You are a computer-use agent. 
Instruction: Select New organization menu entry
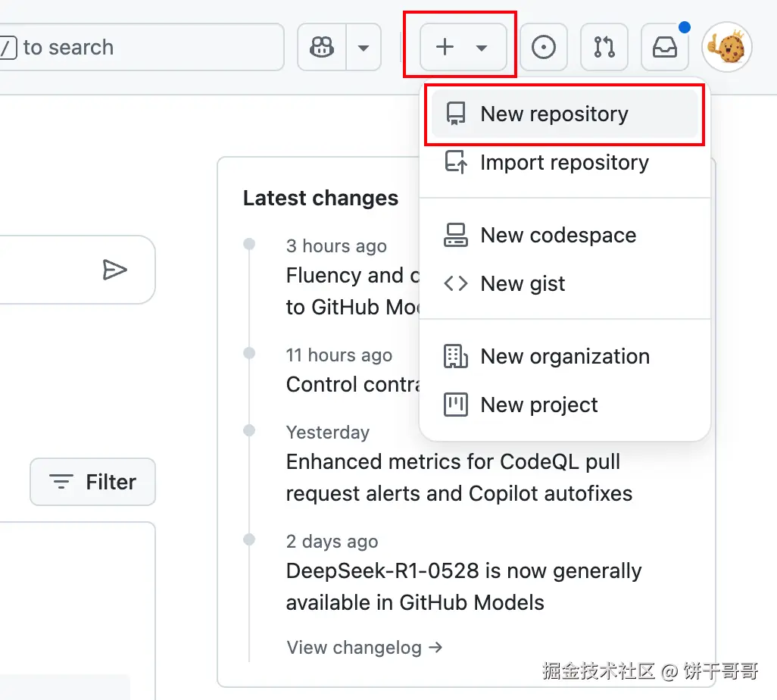(x=565, y=357)
